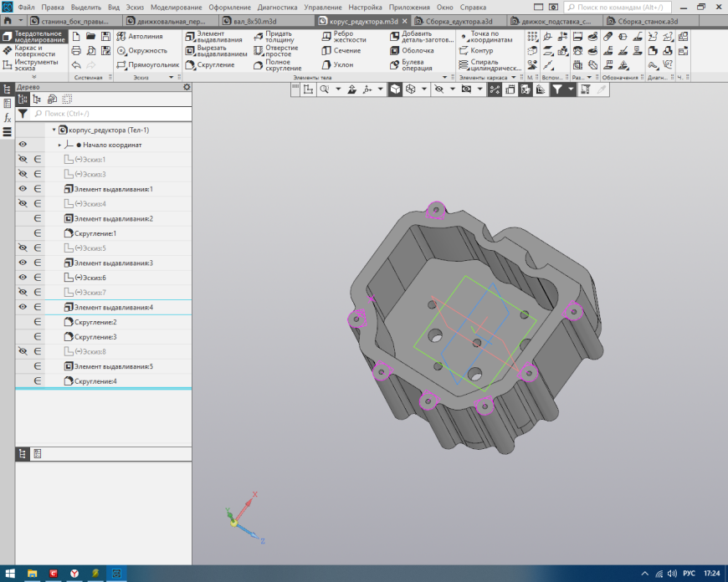Hide Элемент выдавливания:1 with eye icon
Screen dimensions: 728x582
point(23,189)
